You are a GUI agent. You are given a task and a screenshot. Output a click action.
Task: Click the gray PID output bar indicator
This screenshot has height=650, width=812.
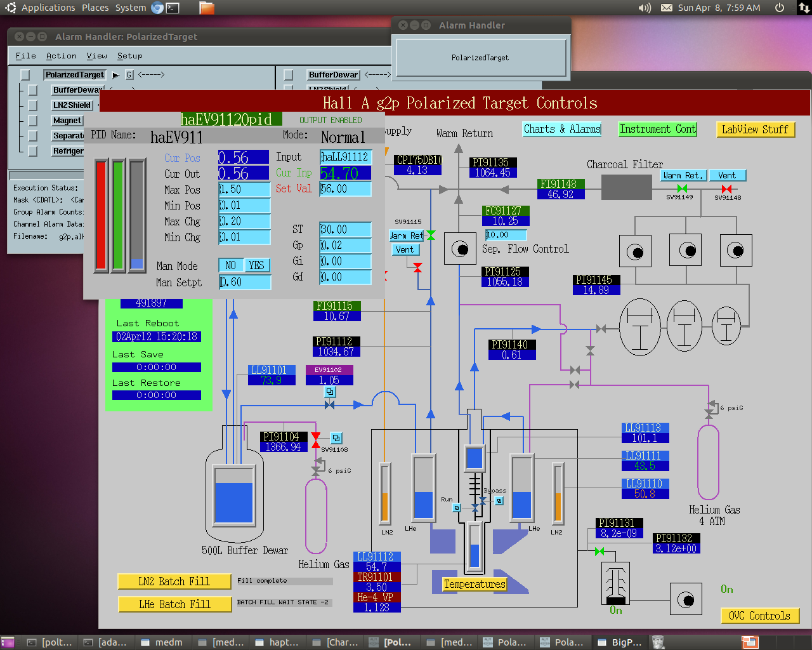pyautogui.click(x=137, y=216)
